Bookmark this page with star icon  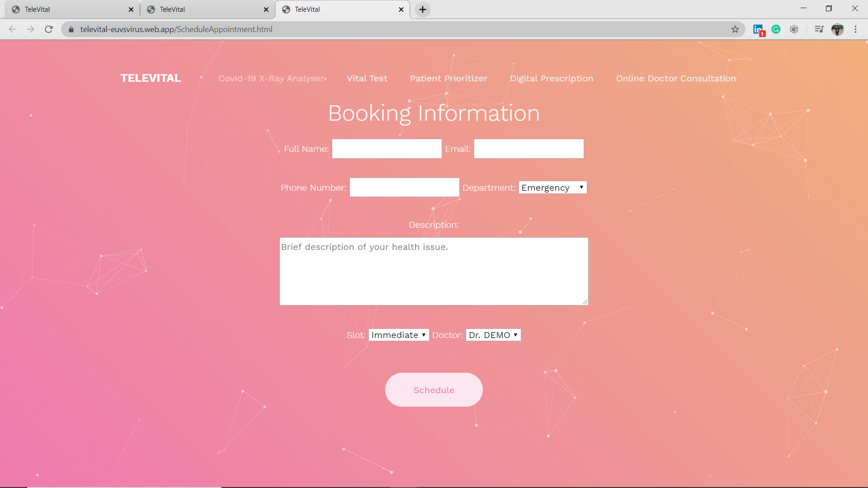[x=735, y=29]
